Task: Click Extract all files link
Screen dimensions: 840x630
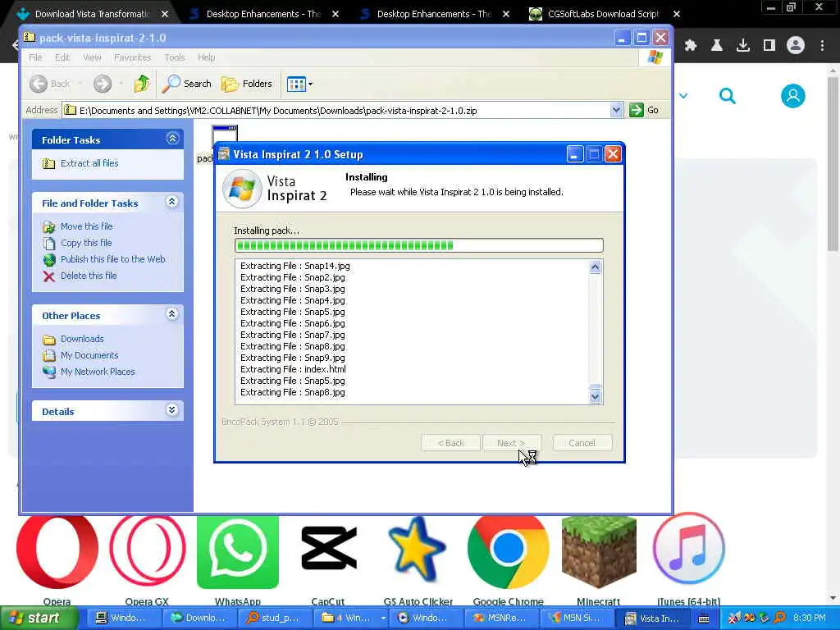Action: tap(89, 163)
